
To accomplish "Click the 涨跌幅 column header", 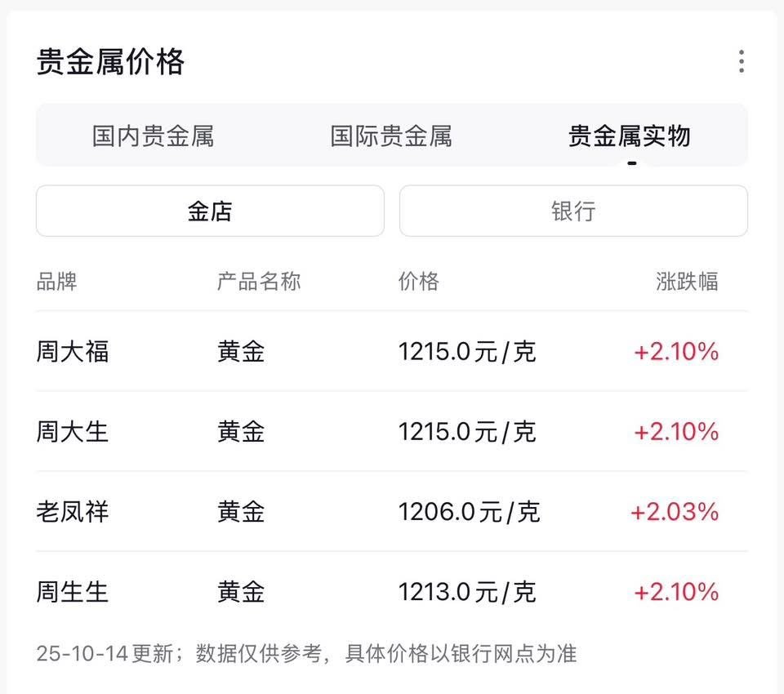I will (x=687, y=282).
